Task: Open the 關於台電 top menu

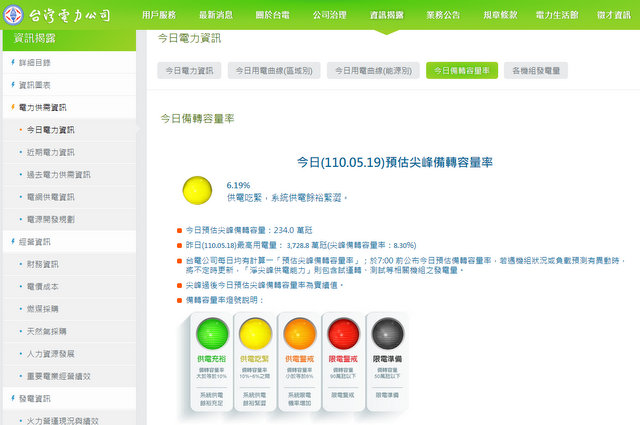Action: 273,15
